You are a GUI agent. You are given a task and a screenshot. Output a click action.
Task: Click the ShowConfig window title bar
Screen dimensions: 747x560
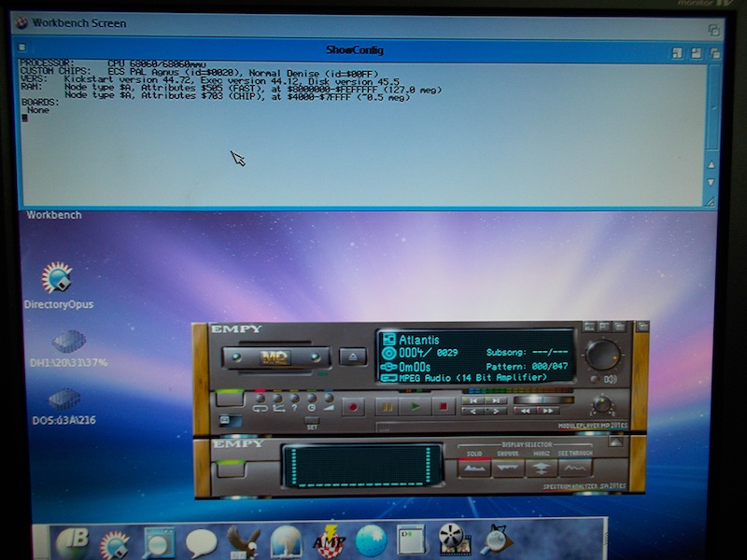(355, 49)
